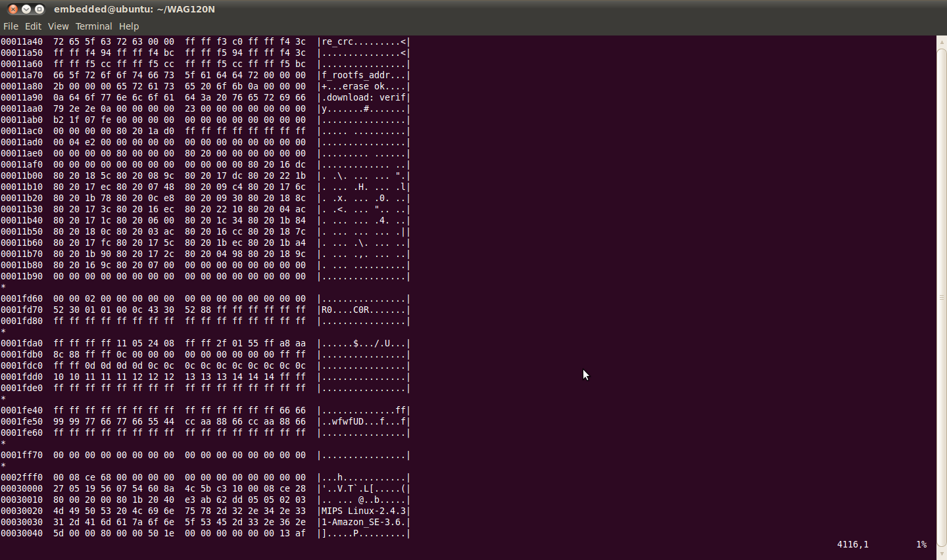Click the '+...erase ok....' ASCII text
Viewport: 947px width, 560px height.
pyautogui.click(x=364, y=86)
